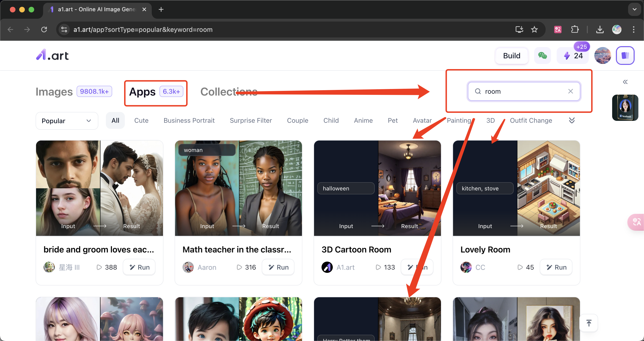The width and height of the screenshot is (644, 341).
Task: Select the All filter toggle
Action: tap(115, 120)
